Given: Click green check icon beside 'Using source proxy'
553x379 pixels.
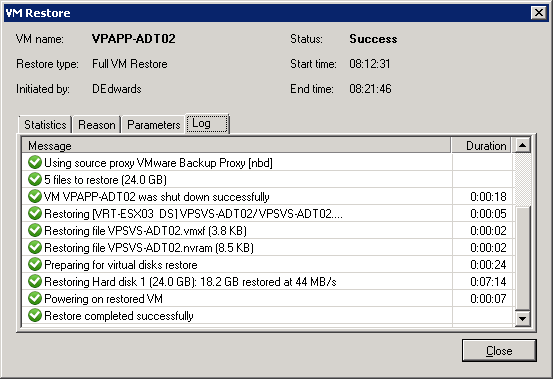Looking at the screenshot, I should 35,163.
